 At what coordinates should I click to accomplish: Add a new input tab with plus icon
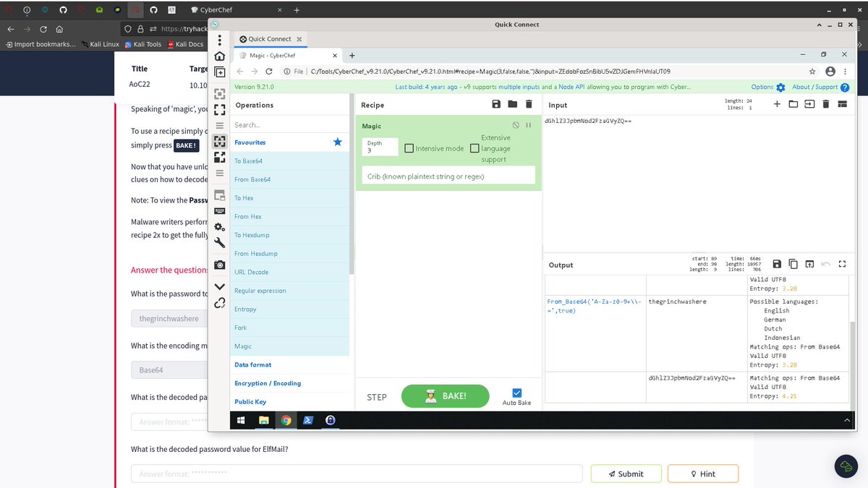[777, 104]
